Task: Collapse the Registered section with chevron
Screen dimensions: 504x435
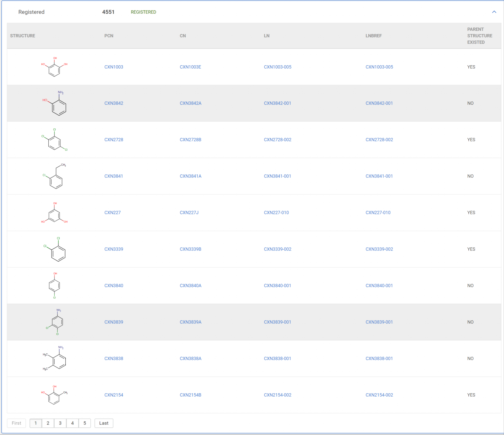Action: (494, 12)
